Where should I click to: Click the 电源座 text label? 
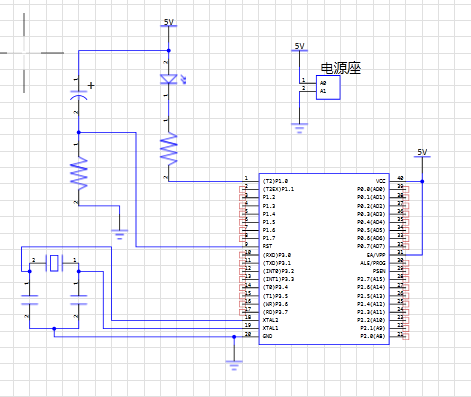341,68
